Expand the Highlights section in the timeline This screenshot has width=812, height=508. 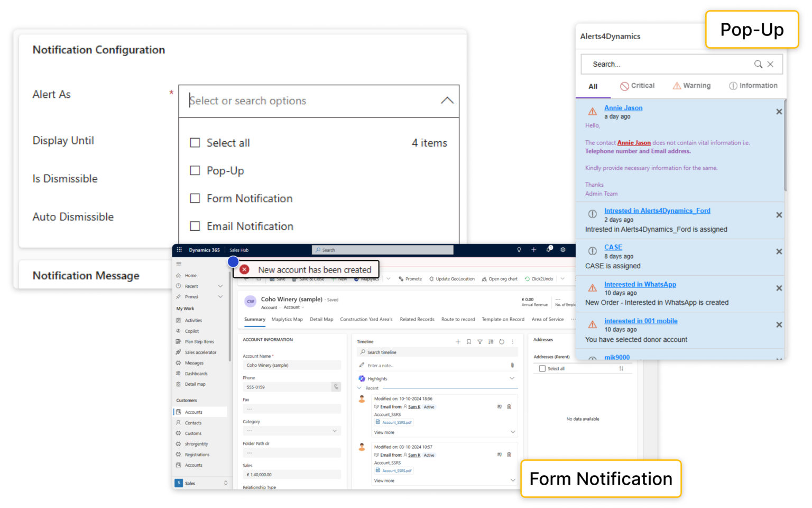(511, 378)
